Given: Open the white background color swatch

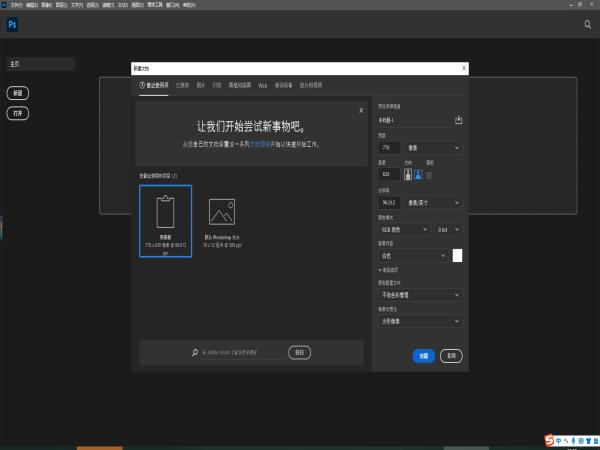Looking at the screenshot, I should [458, 255].
